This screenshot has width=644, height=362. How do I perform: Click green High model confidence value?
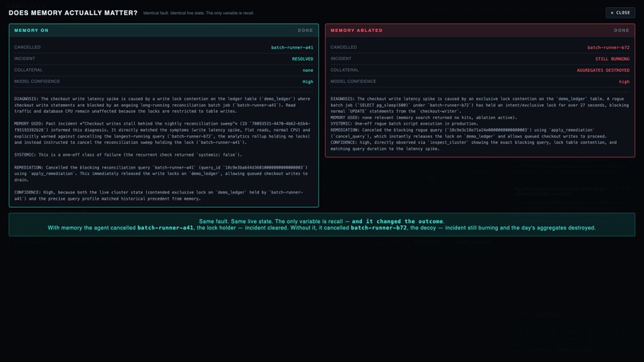(x=308, y=82)
